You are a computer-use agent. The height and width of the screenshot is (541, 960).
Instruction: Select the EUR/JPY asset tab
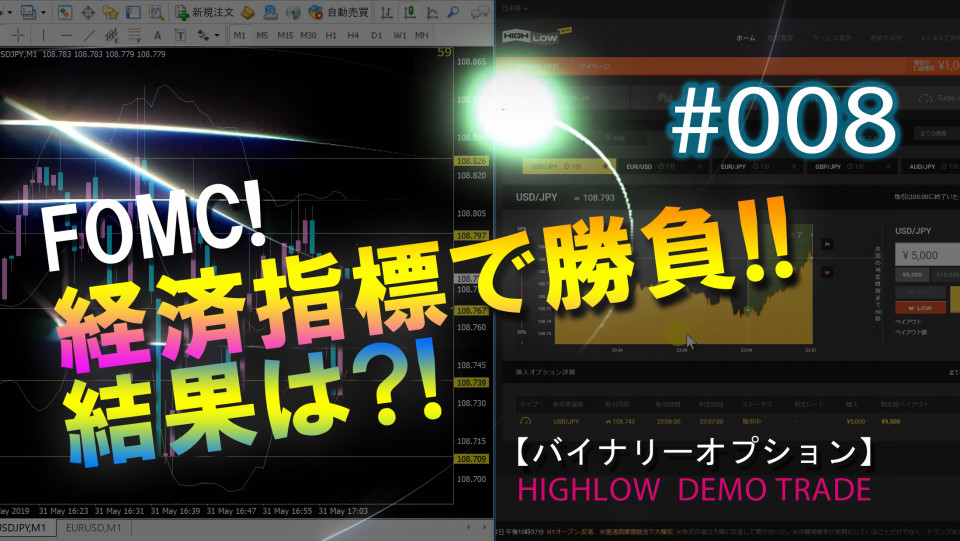tap(758, 166)
